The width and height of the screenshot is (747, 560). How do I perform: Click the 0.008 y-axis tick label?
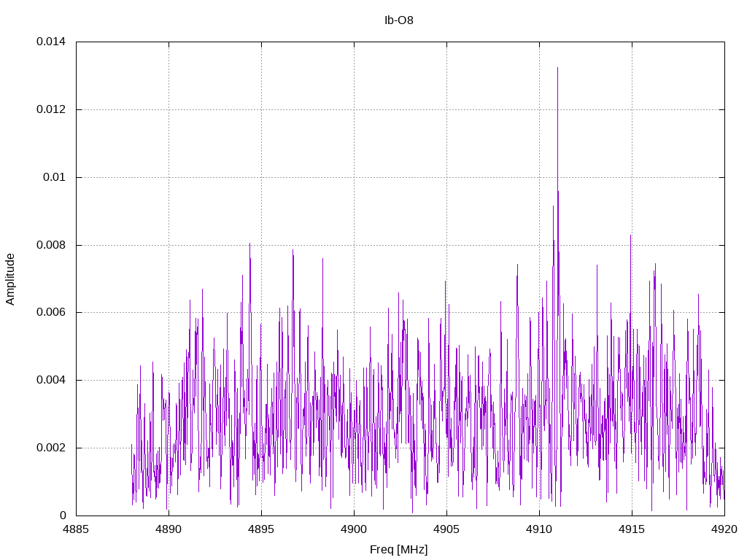(x=51, y=245)
